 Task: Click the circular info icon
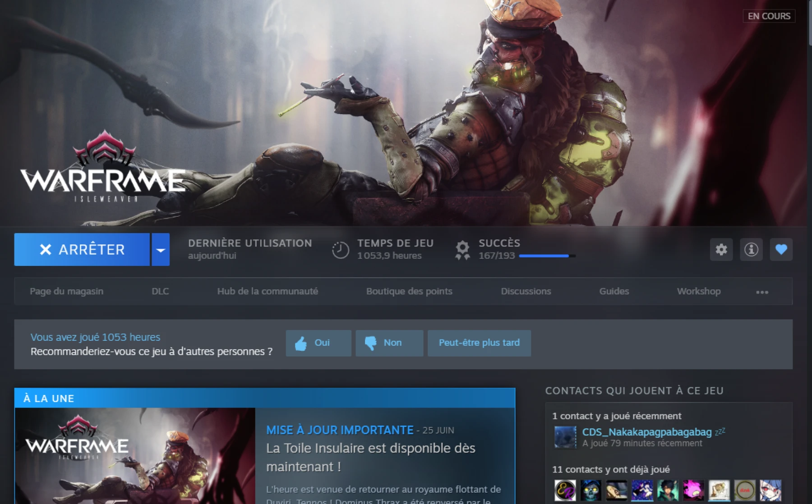751,249
